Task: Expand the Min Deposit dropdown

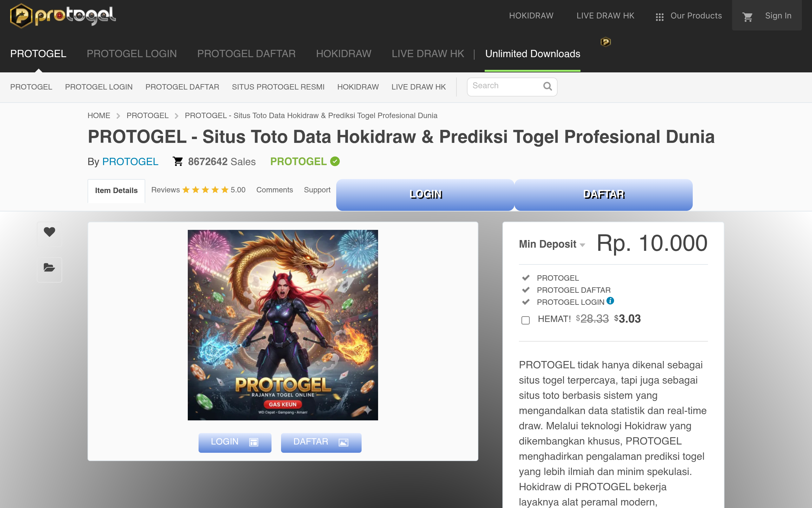Action: click(x=552, y=244)
